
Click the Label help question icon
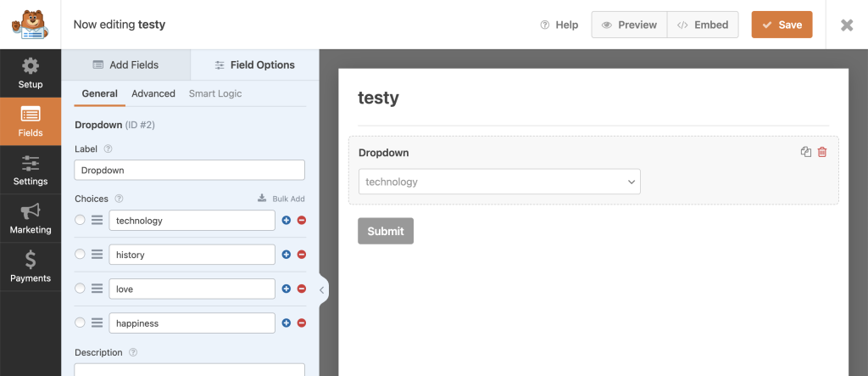point(108,149)
